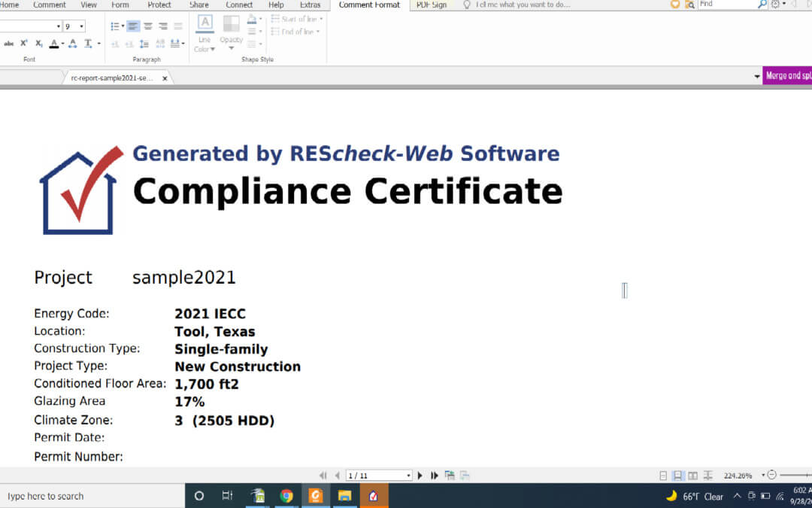The image size is (812, 508).
Task: Open the font size dropdown
Action: [81, 26]
